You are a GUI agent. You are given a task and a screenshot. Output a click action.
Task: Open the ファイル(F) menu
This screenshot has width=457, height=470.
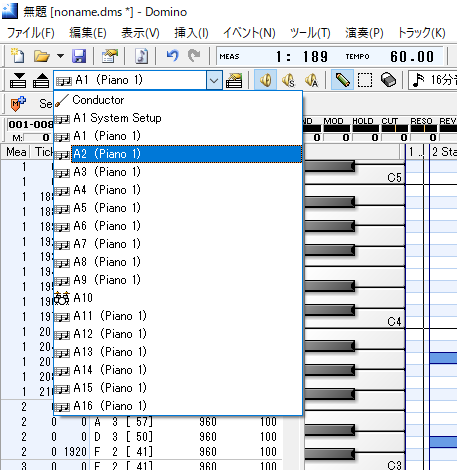[31, 33]
